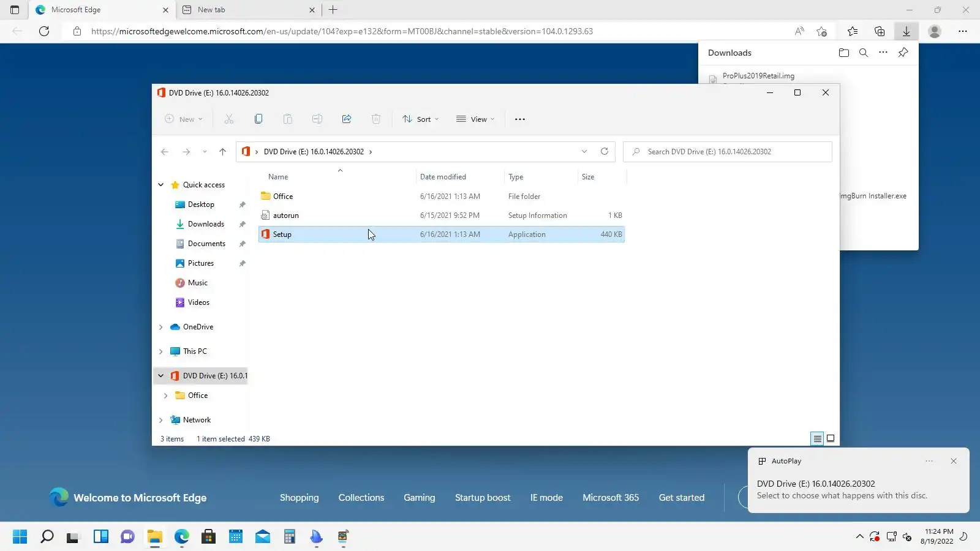Open Edge Settings and more menu
The height and width of the screenshot is (551, 980).
point(963,31)
